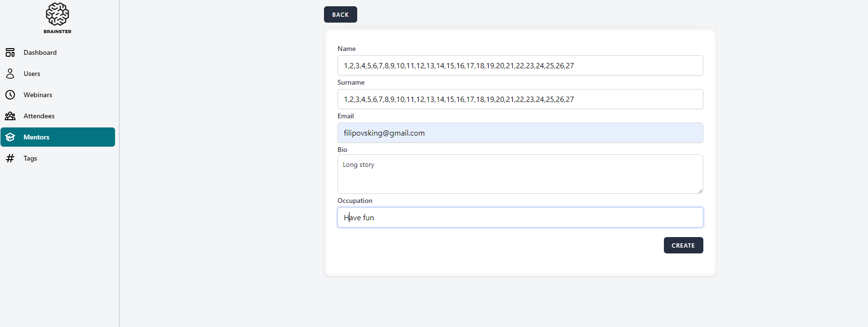This screenshot has width=868, height=327.
Task: Select the Email input field
Action: [520, 133]
